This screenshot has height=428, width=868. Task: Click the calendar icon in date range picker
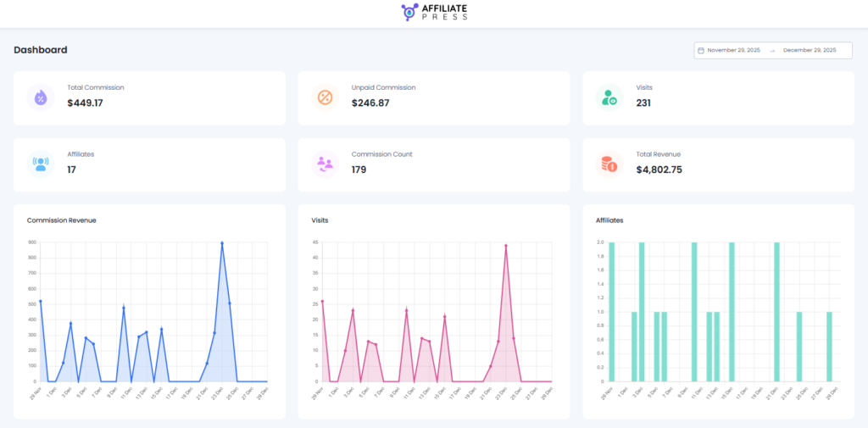pos(700,51)
